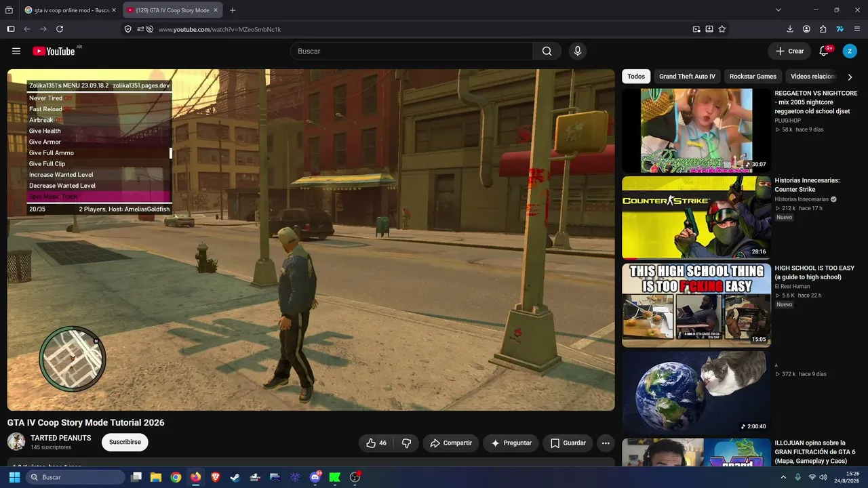The height and width of the screenshot is (488, 868).
Task: Filter by Rockstar Games chip
Action: click(x=753, y=77)
